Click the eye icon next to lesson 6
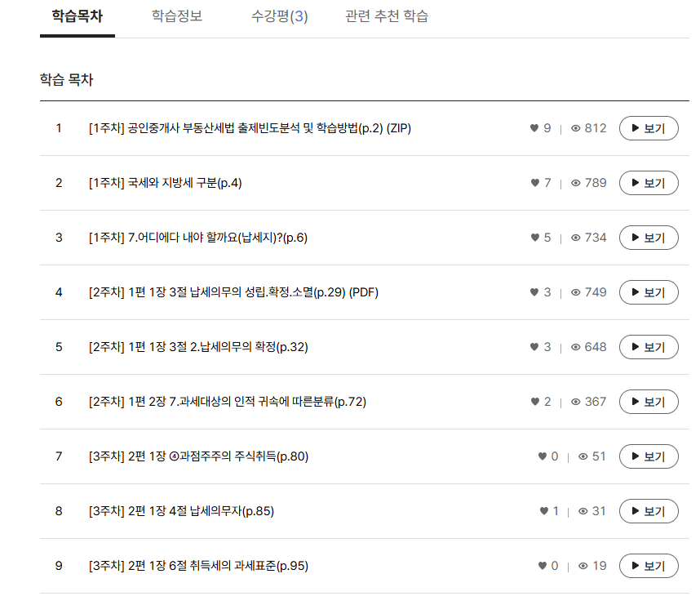Screen dimensions: 700x614 click(x=575, y=401)
